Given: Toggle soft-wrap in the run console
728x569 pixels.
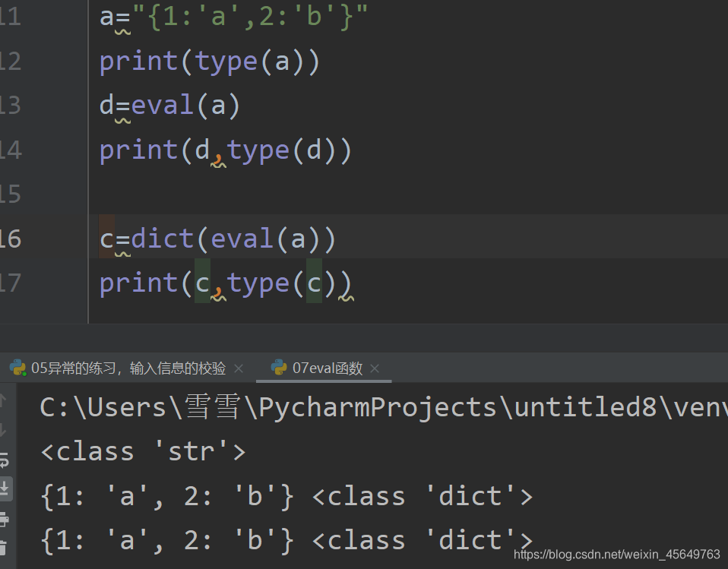Looking at the screenshot, I should click(x=4, y=460).
